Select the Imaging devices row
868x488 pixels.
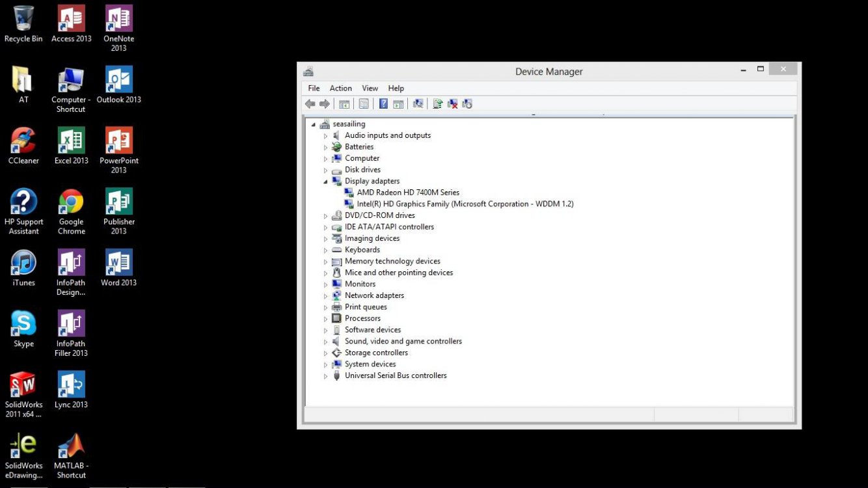pos(372,239)
